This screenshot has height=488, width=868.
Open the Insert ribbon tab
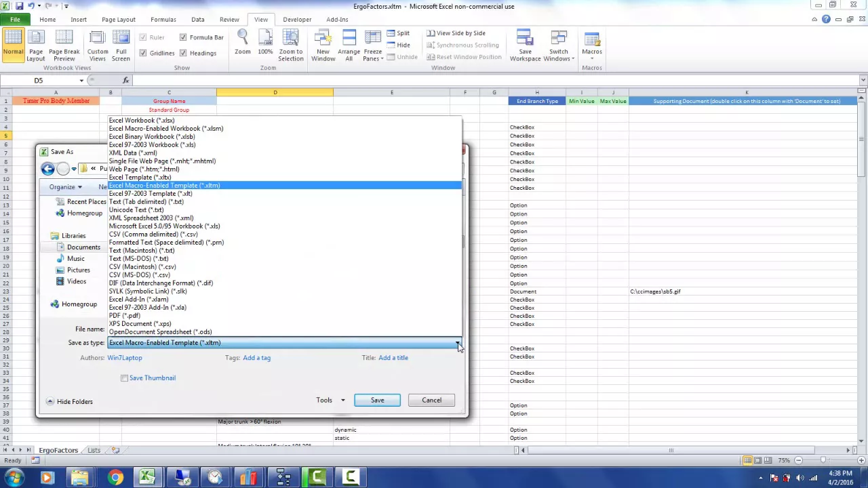pos(79,20)
